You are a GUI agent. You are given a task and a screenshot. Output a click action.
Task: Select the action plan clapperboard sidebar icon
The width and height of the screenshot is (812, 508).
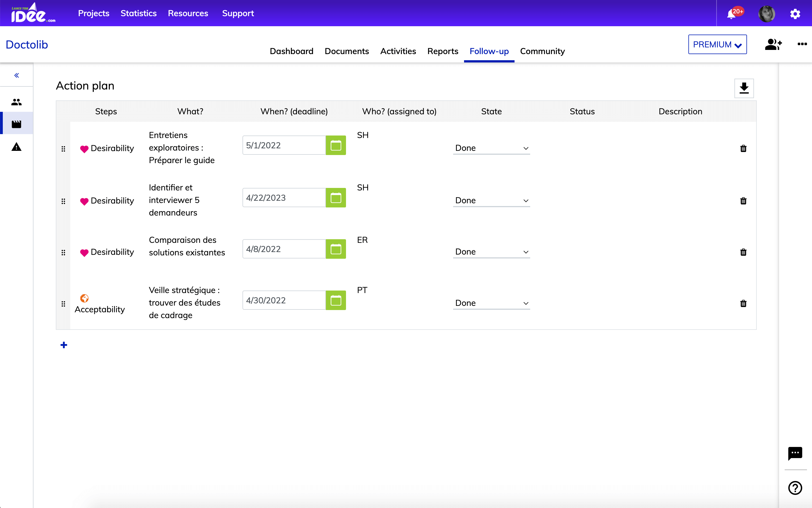coord(16,124)
